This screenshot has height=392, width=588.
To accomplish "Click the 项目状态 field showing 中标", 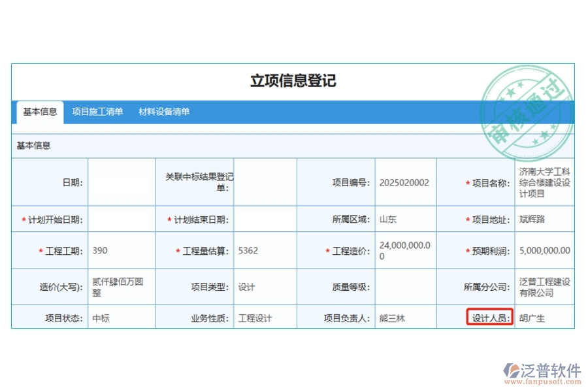I will click(121, 319).
